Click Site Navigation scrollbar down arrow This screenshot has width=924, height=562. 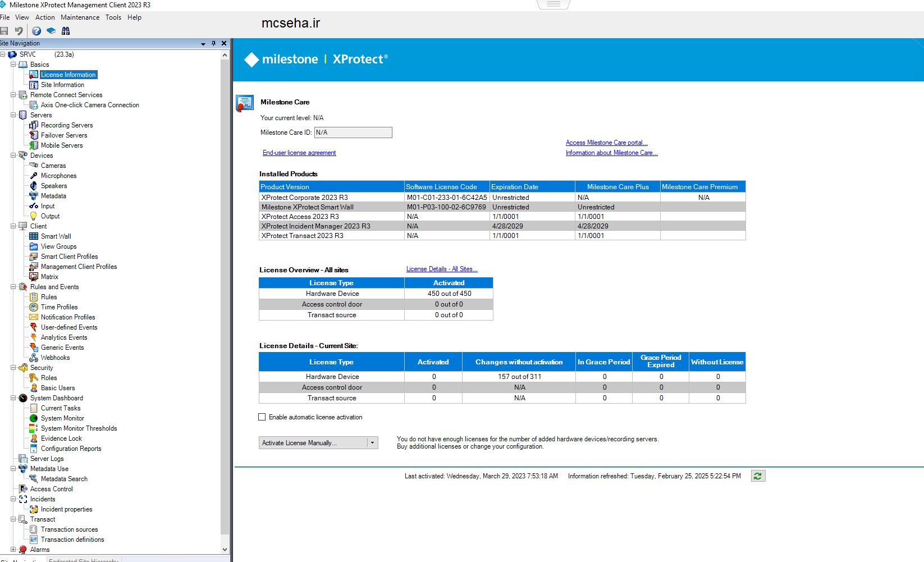pyautogui.click(x=225, y=550)
